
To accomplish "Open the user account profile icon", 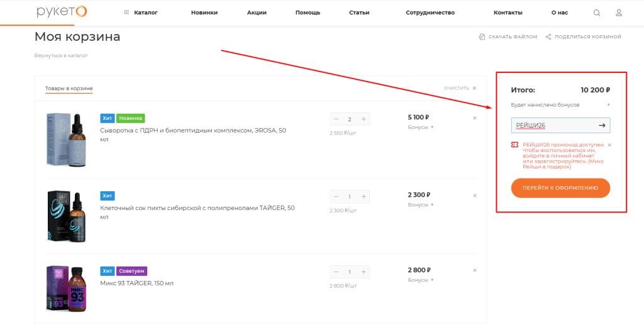I will (619, 13).
